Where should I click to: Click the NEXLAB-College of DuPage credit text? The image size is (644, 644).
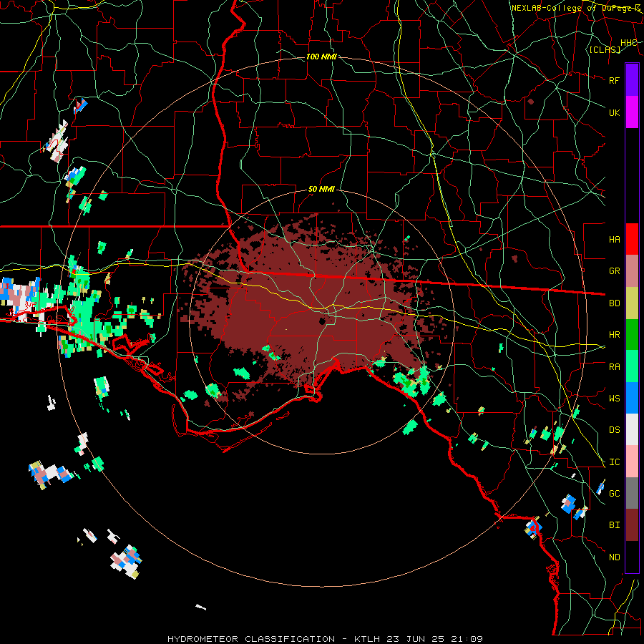pyautogui.click(x=575, y=8)
